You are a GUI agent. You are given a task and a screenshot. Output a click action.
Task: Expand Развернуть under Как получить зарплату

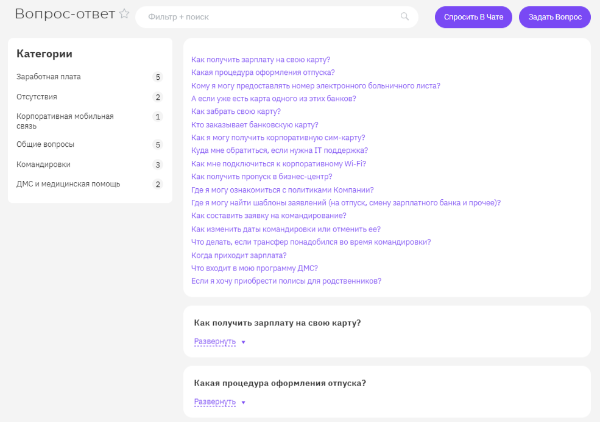[215, 341]
